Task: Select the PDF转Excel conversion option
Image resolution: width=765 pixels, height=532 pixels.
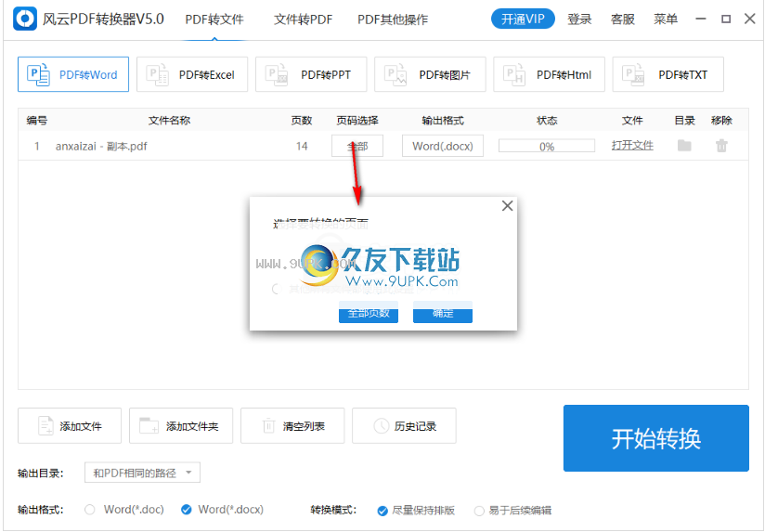Action: (192, 74)
